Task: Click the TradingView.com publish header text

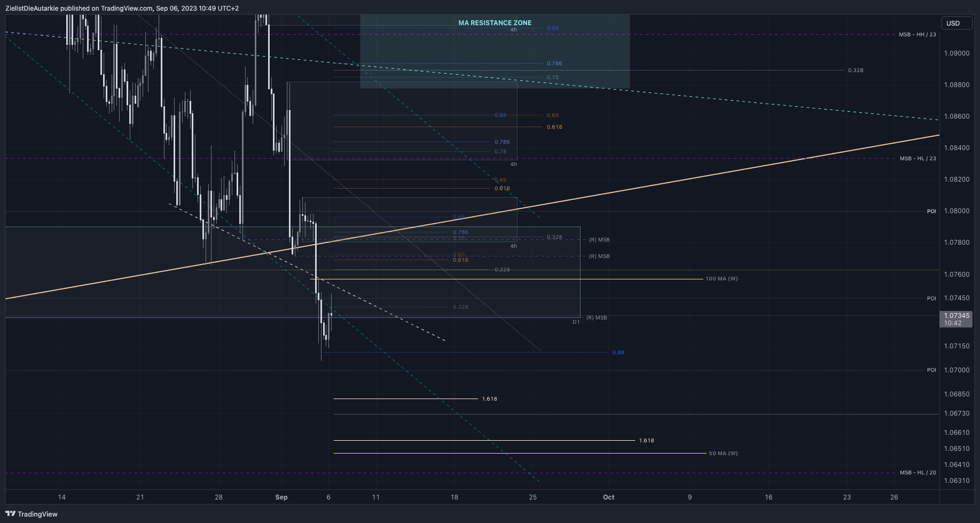Action: [122, 9]
